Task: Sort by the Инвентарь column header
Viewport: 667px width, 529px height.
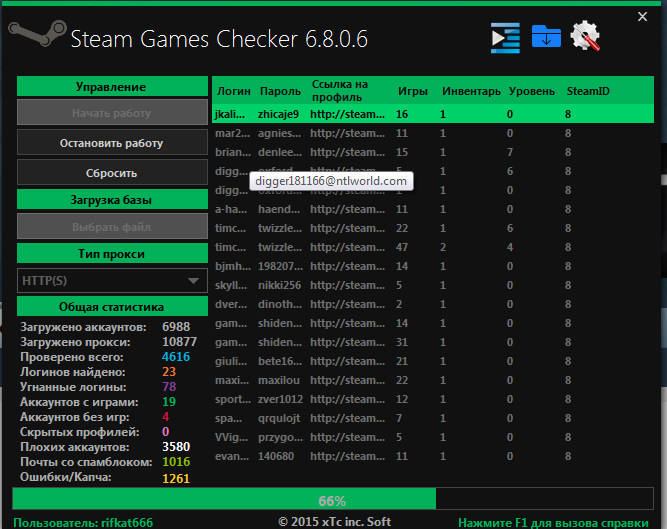Action: 471,91
